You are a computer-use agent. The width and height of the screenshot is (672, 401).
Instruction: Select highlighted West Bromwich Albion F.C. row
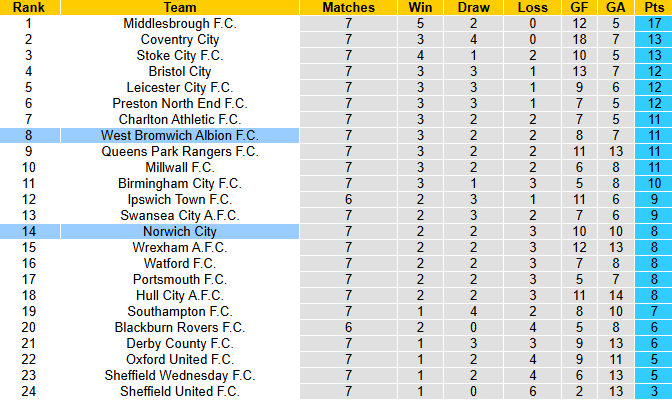coord(336,135)
